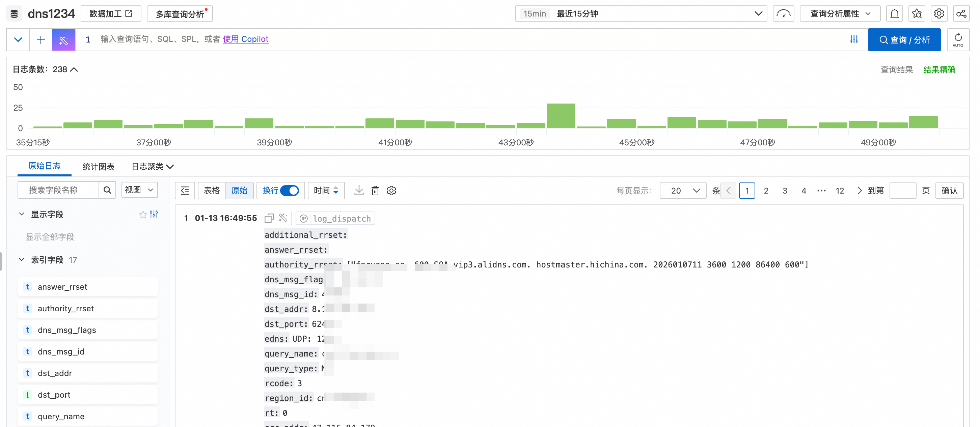Switch log view to 表格 mode
The height and width of the screenshot is (427, 980).
click(x=212, y=191)
